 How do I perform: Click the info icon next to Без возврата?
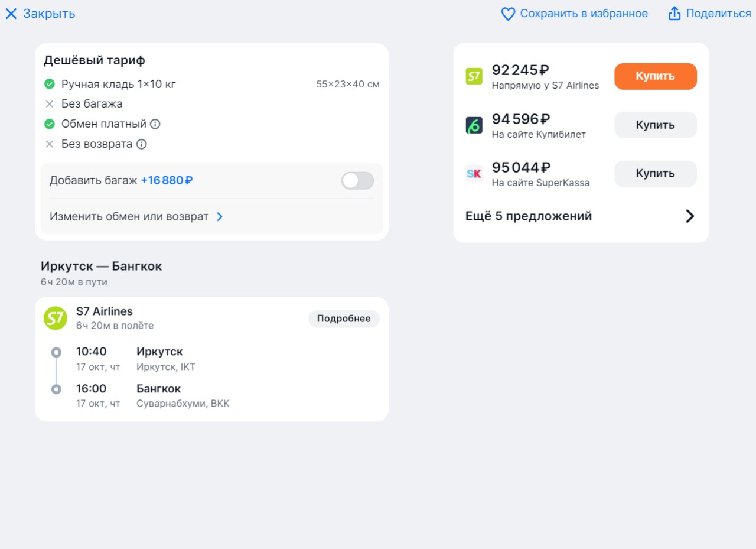[x=142, y=144]
